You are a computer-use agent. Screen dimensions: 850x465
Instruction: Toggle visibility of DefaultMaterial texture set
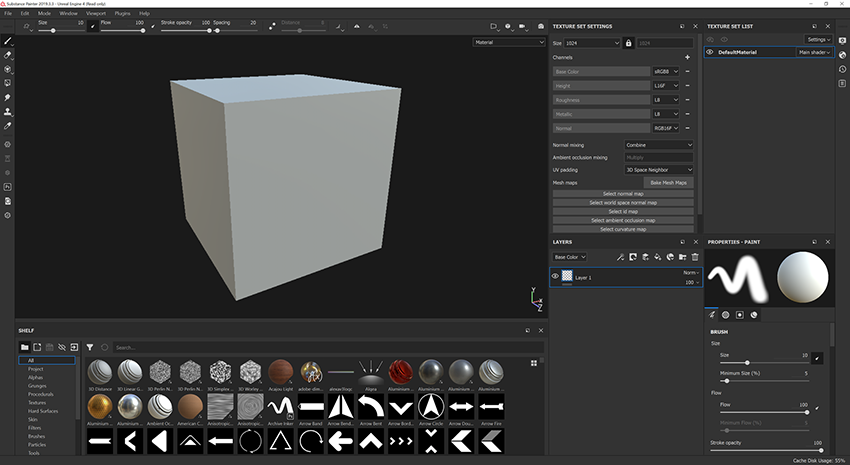[x=710, y=51]
